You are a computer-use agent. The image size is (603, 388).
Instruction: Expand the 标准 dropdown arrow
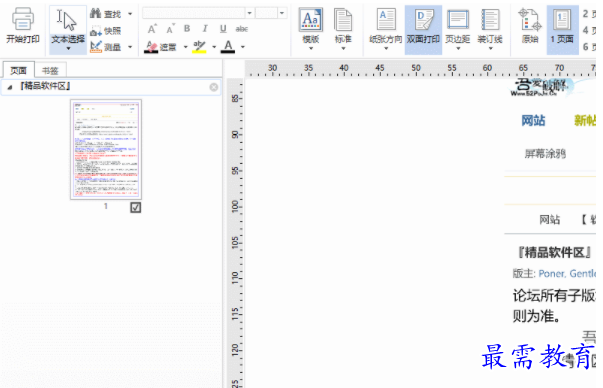pos(343,49)
